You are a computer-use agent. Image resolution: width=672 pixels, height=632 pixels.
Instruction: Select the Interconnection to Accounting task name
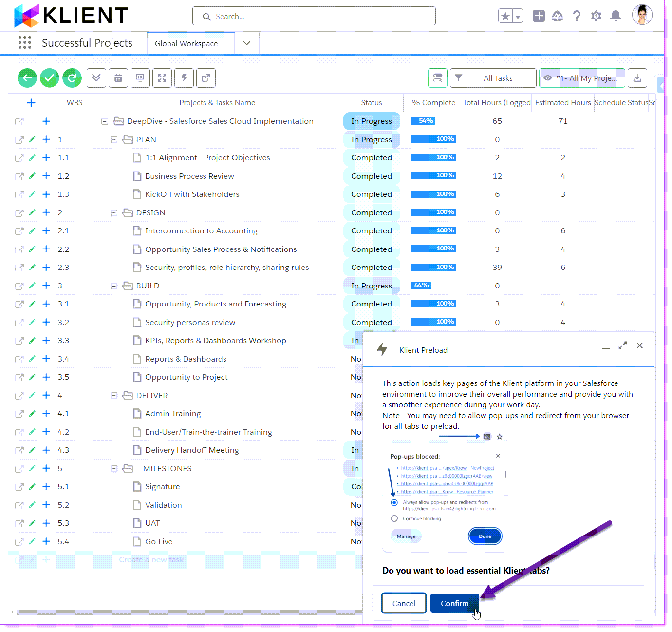click(201, 231)
